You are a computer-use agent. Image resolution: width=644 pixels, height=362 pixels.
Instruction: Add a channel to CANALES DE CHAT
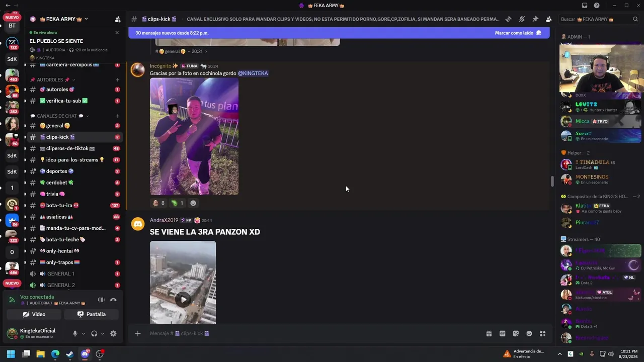[x=117, y=116]
